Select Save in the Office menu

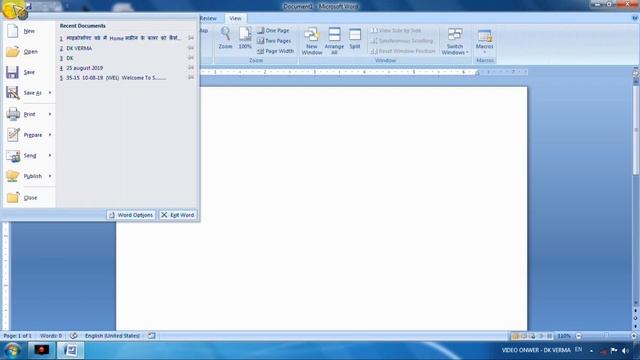tap(29, 72)
